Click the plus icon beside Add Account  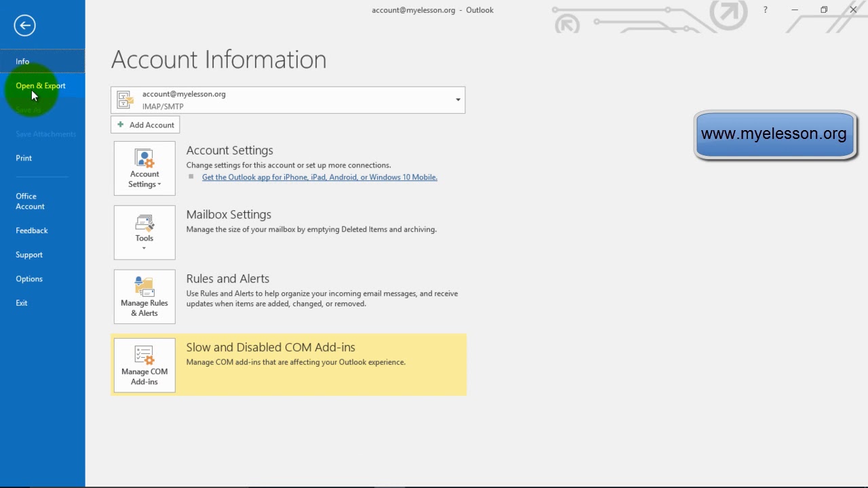coord(121,125)
